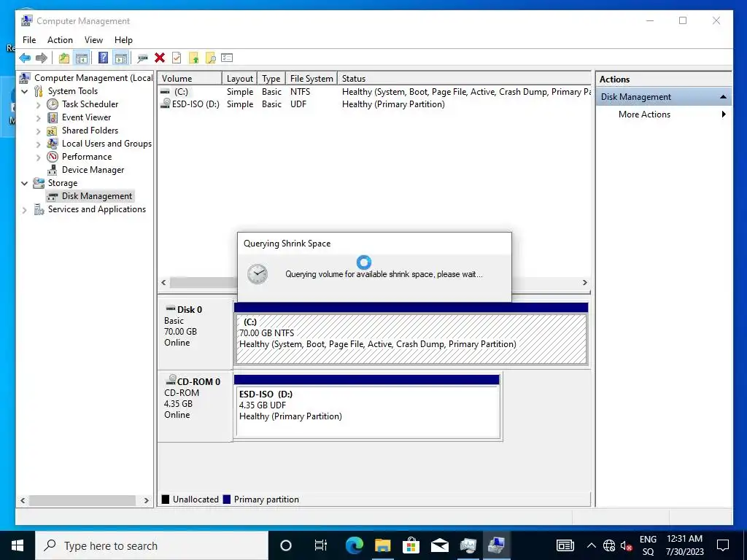
Task: Select Services and Applications label
Action: (97, 209)
